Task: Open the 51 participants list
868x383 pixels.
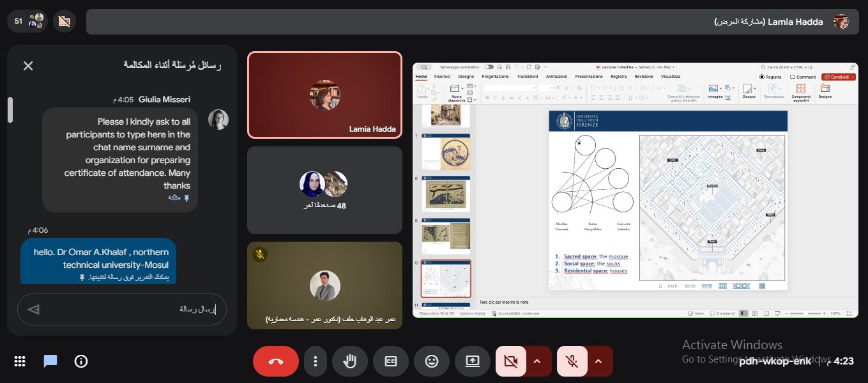Action: 29,21
